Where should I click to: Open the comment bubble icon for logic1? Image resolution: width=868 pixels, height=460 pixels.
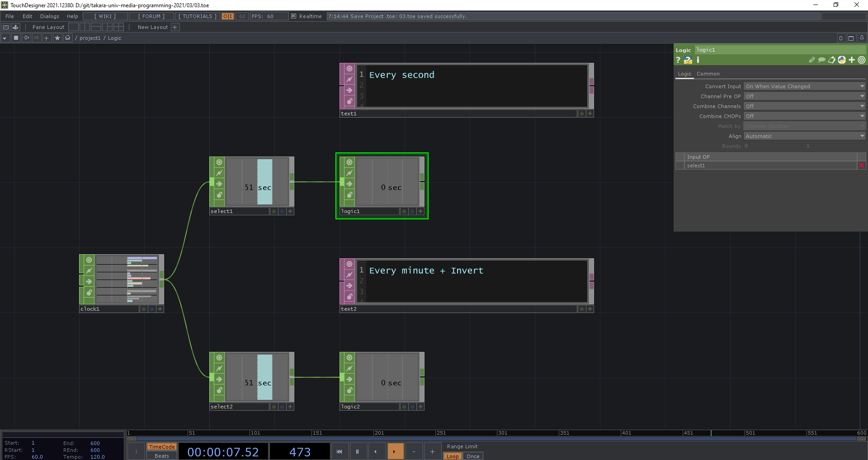click(821, 60)
